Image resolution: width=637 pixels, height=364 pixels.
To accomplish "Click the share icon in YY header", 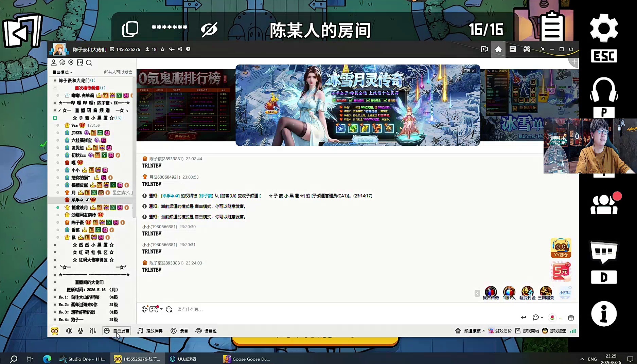I will tap(180, 49).
